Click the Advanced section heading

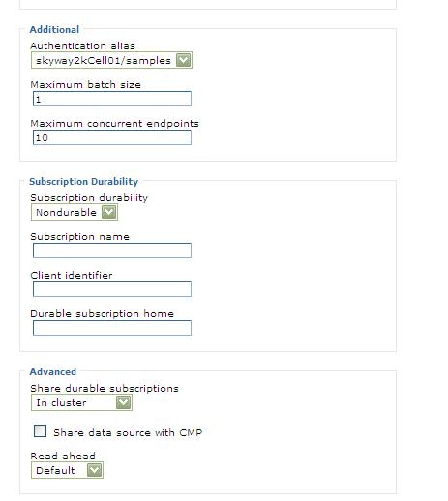click(x=53, y=371)
